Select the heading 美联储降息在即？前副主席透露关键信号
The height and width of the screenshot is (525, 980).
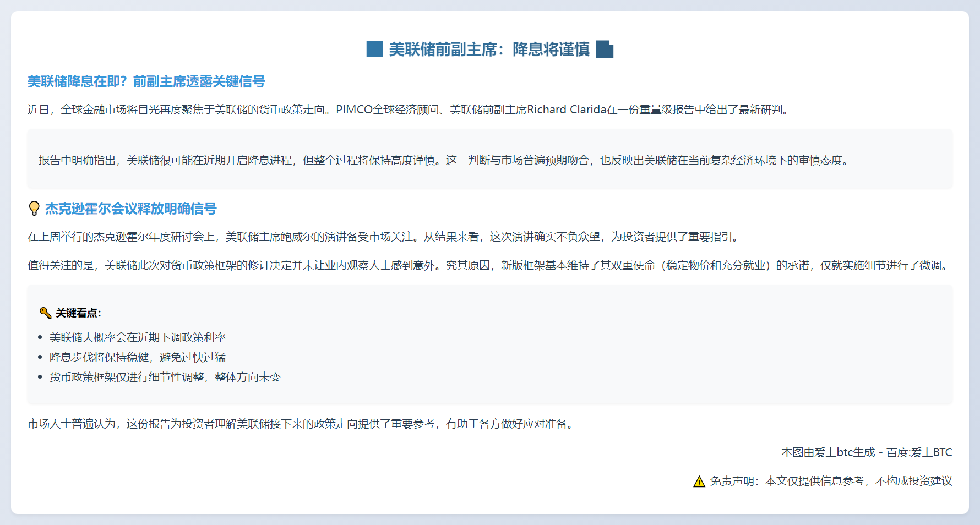click(146, 81)
